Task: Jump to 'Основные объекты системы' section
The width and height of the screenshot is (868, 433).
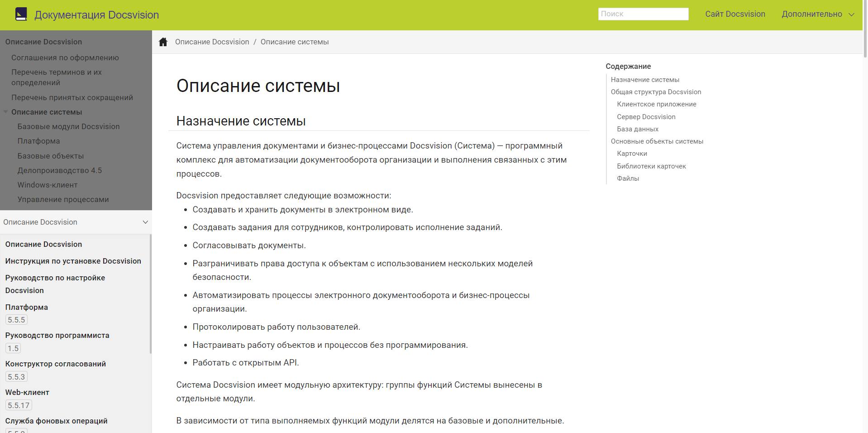Action: point(657,141)
